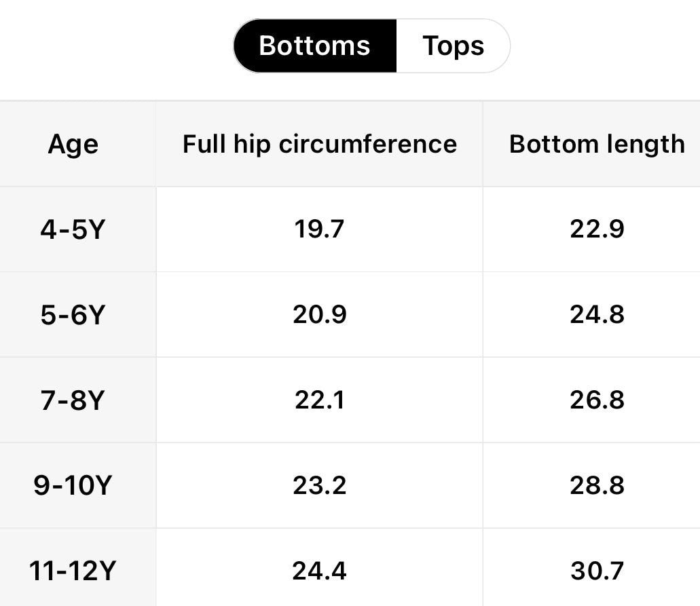The height and width of the screenshot is (606, 700).
Task: Select the 5-6Y age row label
Action: click(73, 315)
